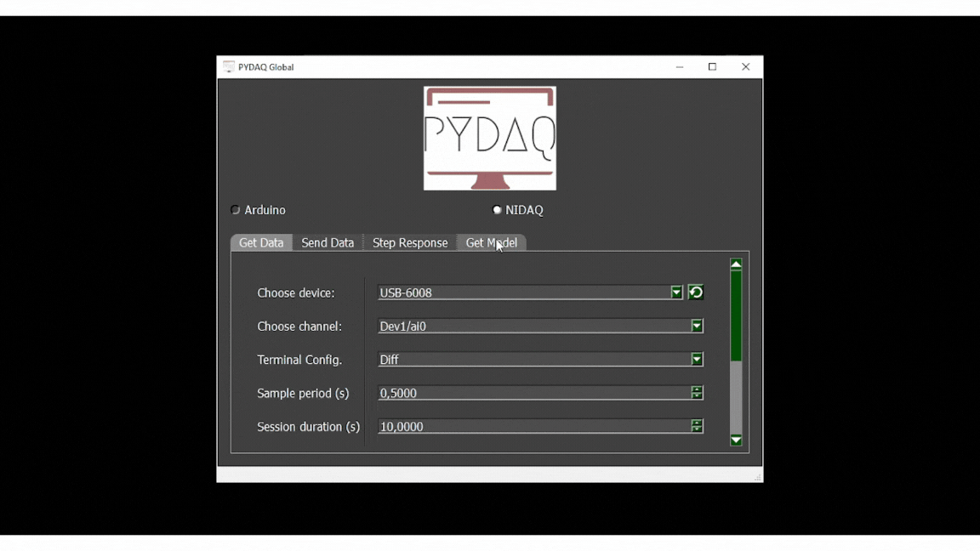The height and width of the screenshot is (551, 980).
Task: Switch to the Get Model tab
Action: coord(491,243)
